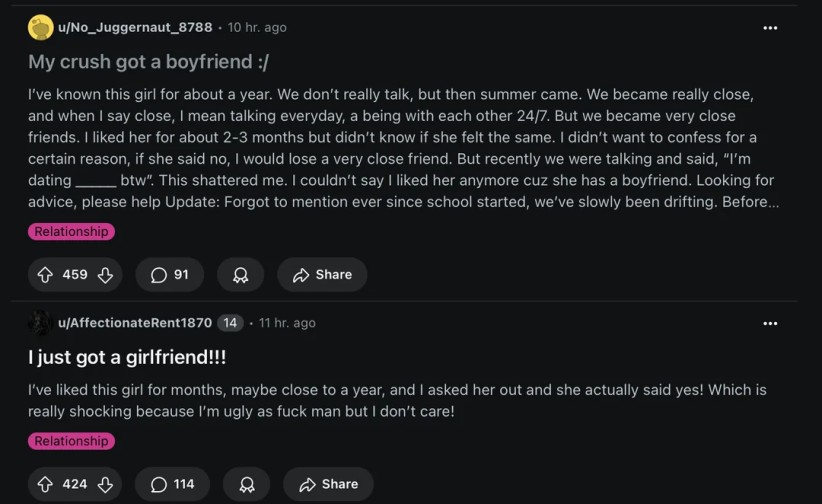Downvote the "I just got a girlfriend" post
This screenshot has height=504, width=822.
click(105, 484)
